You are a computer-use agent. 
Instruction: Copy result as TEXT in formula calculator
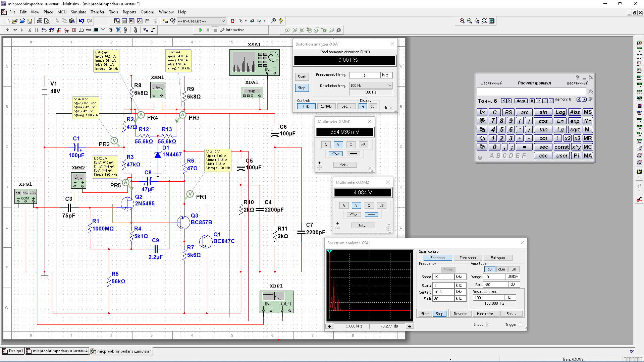[482, 147]
